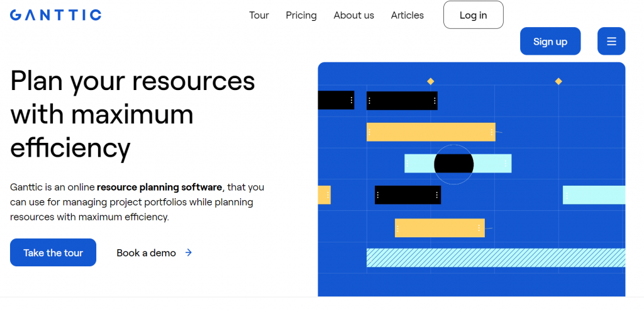Click Take the tour button

click(x=53, y=252)
